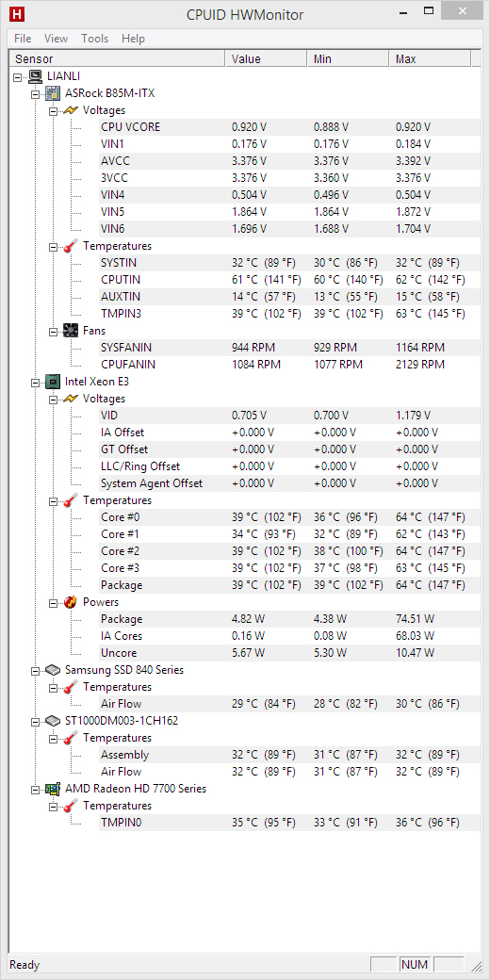490x980 pixels.
Task: Click the LIANLI computer icon
Action: (x=34, y=76)
